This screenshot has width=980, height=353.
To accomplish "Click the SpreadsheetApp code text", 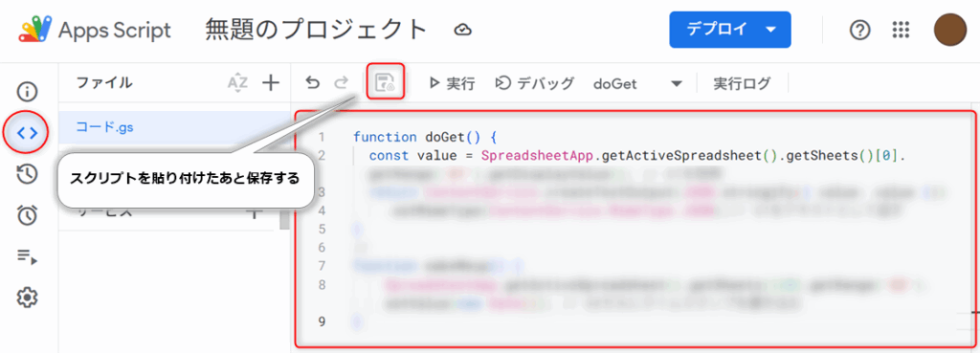I will (538, 155).
